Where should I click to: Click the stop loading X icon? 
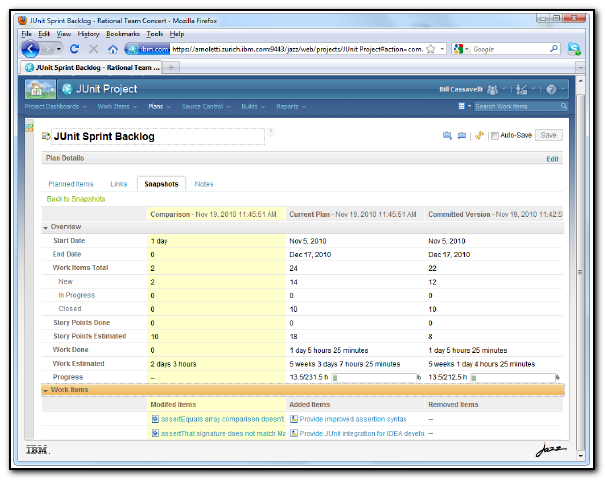[x=93, y=49]
